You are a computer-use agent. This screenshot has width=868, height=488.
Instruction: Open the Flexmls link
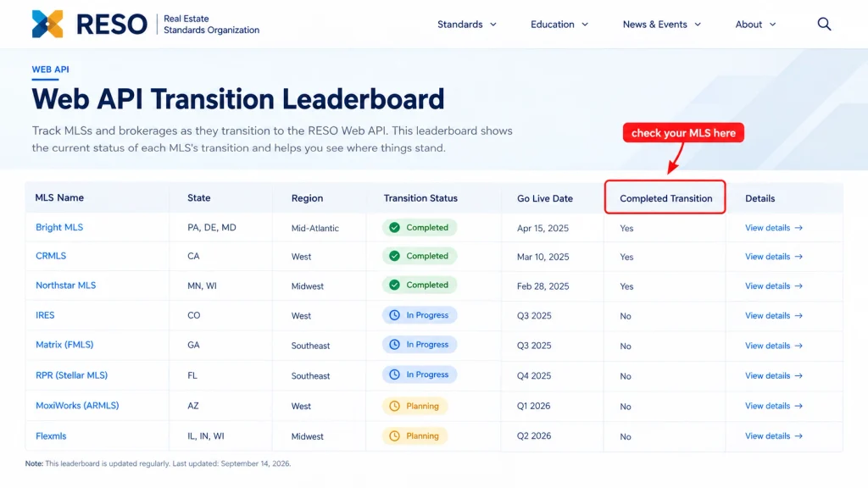pos(51,436)
